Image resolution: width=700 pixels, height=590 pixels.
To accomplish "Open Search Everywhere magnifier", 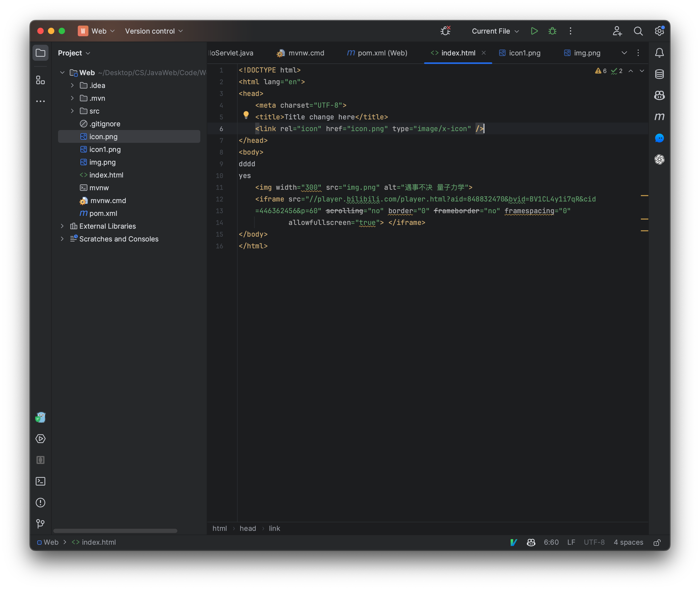I will point(638,31).
